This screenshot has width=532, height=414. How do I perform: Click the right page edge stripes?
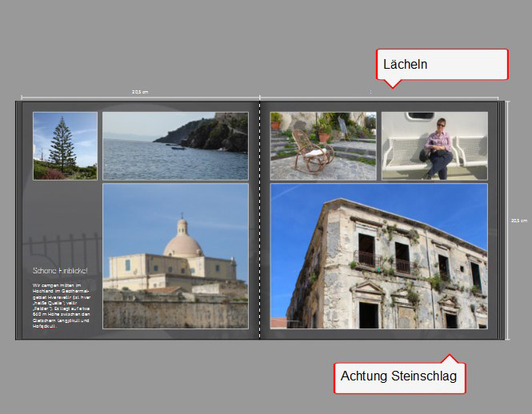click(502, 220)
